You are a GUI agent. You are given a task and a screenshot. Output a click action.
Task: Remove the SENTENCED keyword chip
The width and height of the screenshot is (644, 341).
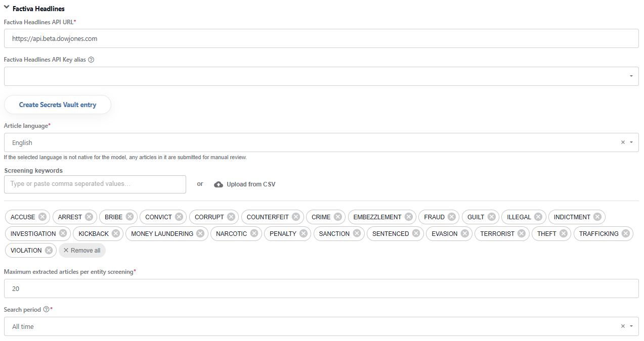coord(416,233)
